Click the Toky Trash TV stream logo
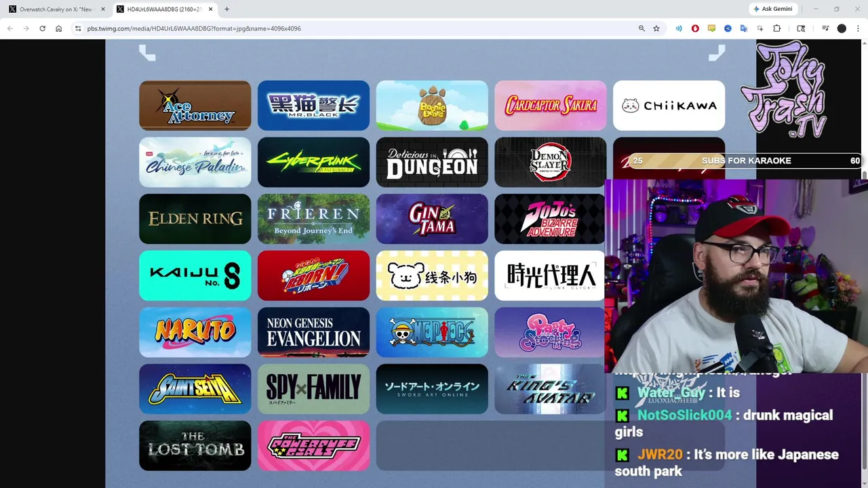The image size is (868, 488). [785, 89]
